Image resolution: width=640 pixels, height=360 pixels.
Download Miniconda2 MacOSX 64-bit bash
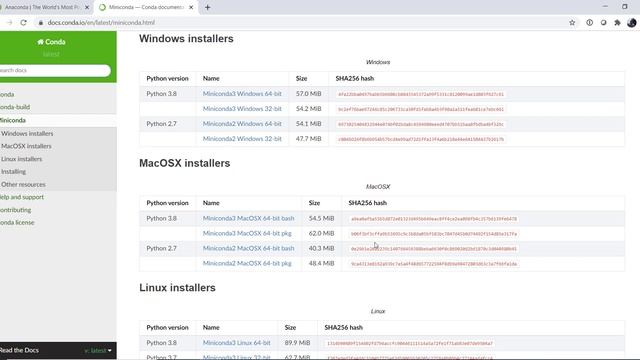[x=248, y=248]
